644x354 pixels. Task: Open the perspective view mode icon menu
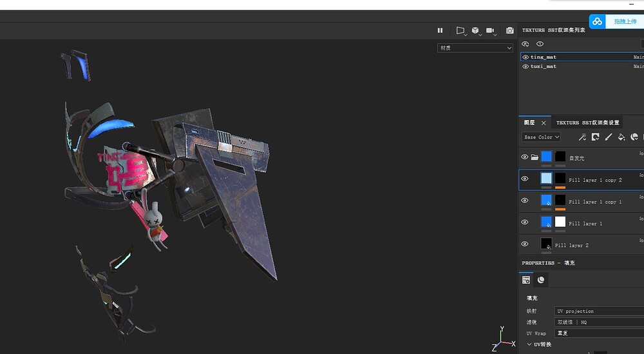coord(460,30)
